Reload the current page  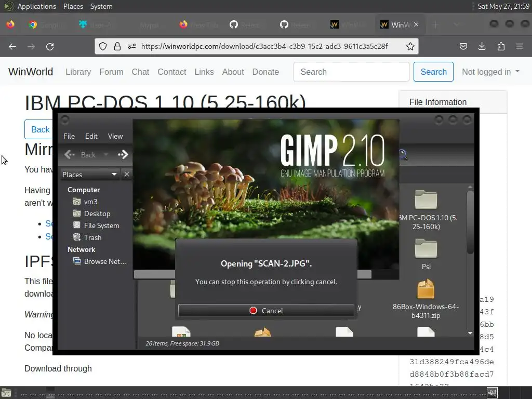[50, 46]
